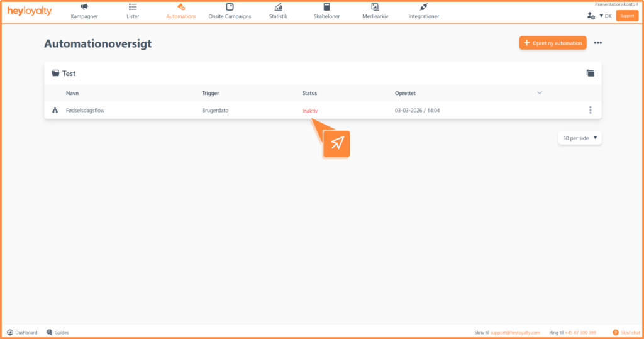Open the Mediearkiv media library
This screenshot has width=644, height=339.
point(375,11)
